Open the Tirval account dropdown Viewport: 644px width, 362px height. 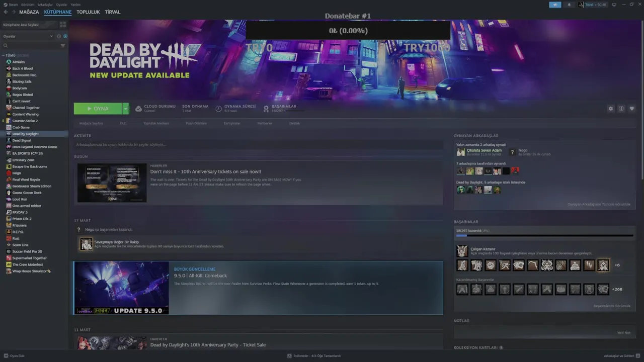coord(592,5)
